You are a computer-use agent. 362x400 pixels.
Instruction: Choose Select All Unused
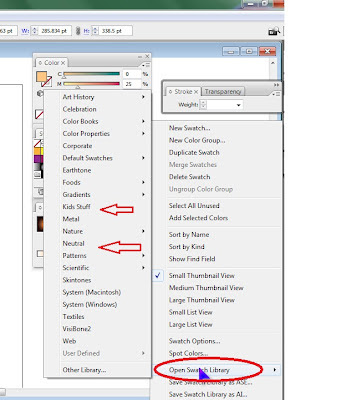click(217, 206)
